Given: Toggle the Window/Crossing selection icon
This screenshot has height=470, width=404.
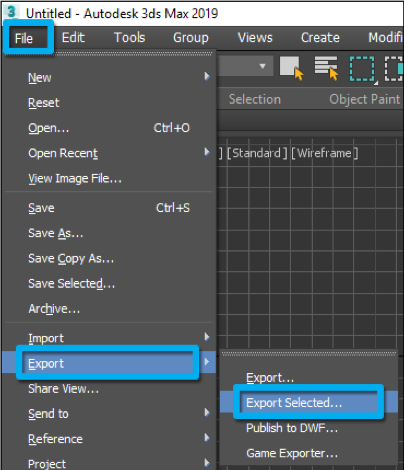Looking at the screenshot, I should (394, 68).
